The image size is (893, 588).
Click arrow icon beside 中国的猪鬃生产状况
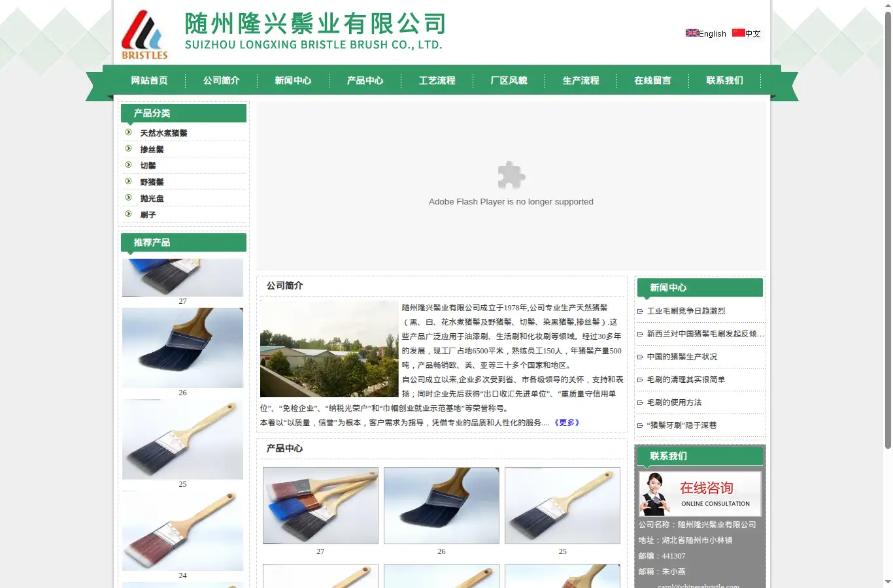coord(640,357)
